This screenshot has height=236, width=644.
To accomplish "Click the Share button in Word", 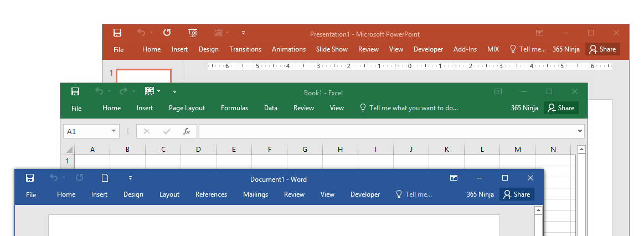I will pos(517,194).
